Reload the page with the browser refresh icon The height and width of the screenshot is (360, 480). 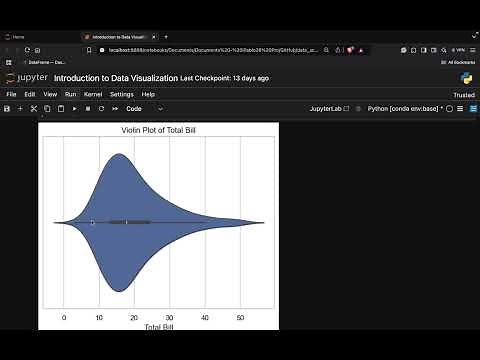[27, 50]
